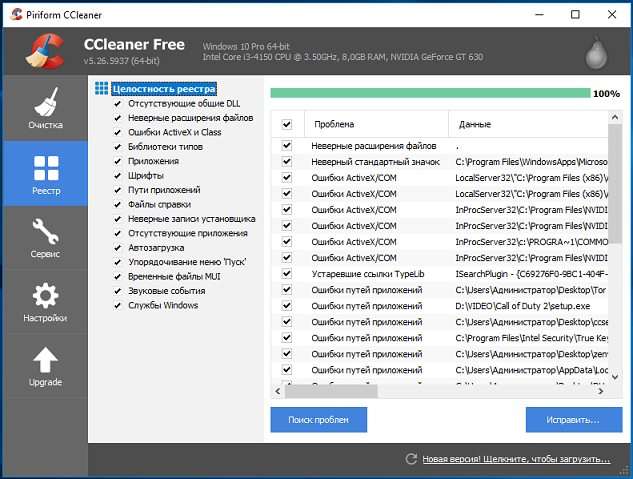Close the CCleaner window
Screen dimensions: 633x479
click(x=612, y=15)
